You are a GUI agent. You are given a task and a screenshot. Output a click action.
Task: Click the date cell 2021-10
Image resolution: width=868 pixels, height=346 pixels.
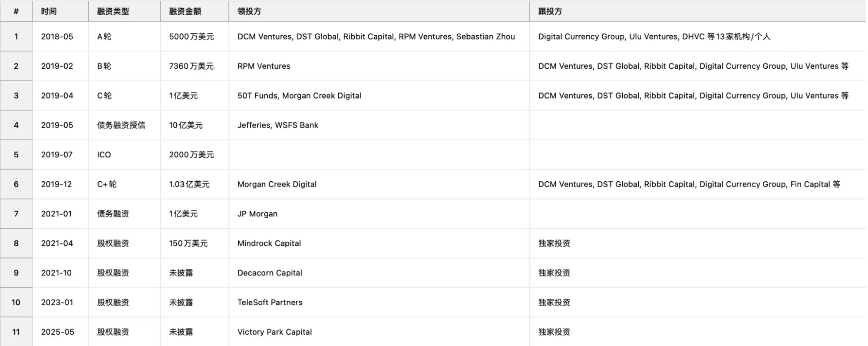coord(60,273)
